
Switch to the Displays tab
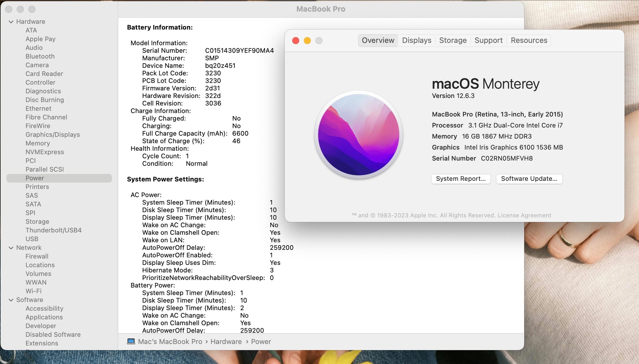[x=416, y=40]
